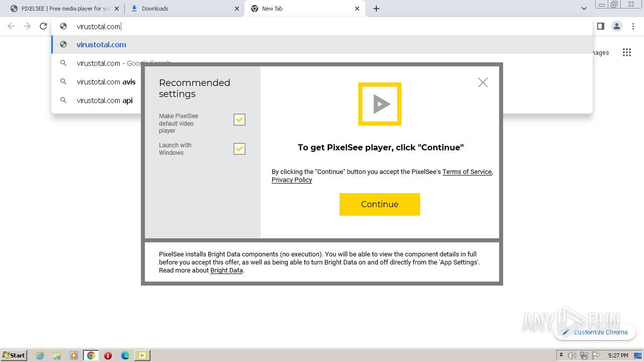
Task: Open a new tab with plus button
Action: tap(376, 9)
